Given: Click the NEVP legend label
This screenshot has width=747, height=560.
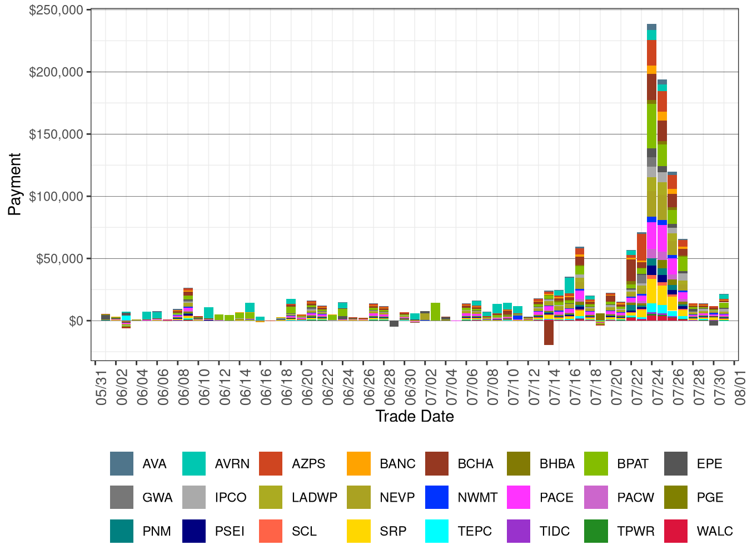Looking at the screenshot, I should [397, 497].
